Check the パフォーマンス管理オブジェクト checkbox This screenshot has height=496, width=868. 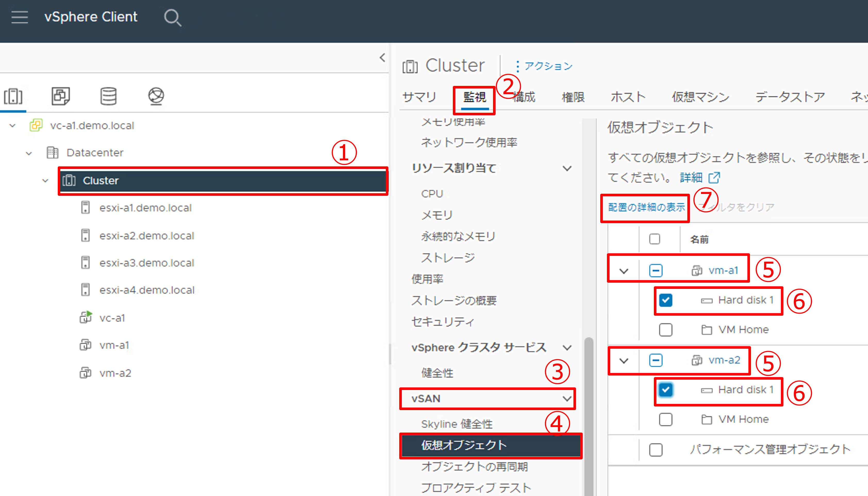(x=656, y=450)
